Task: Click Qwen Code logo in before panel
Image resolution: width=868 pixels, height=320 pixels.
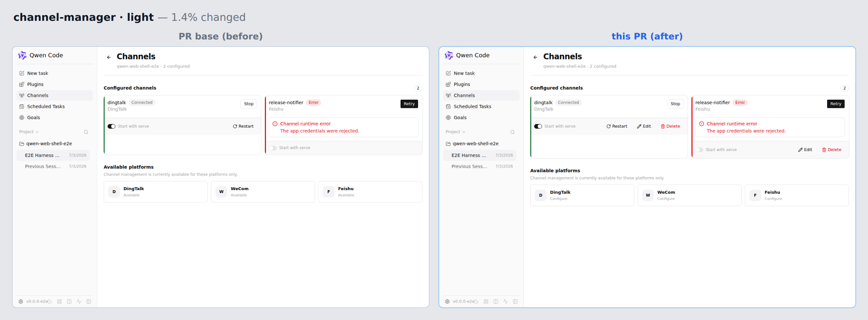Action: 22,55
